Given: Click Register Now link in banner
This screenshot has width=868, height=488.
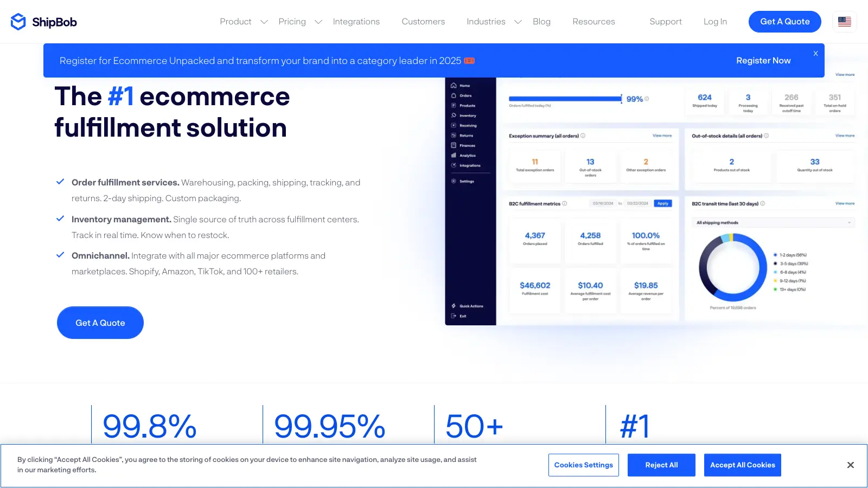Looking at the screenshot, I should [763, 61].
